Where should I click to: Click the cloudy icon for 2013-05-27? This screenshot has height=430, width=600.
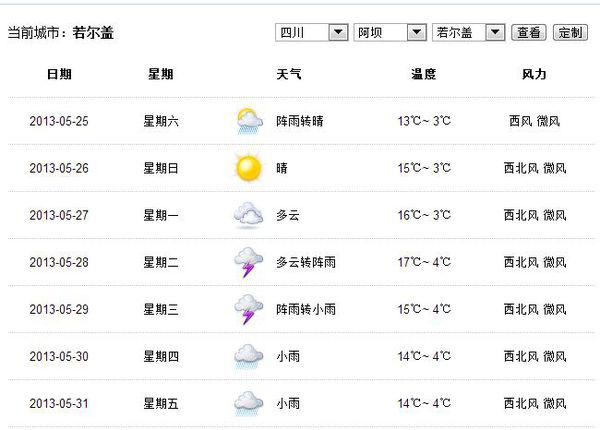tap(248, 215)
